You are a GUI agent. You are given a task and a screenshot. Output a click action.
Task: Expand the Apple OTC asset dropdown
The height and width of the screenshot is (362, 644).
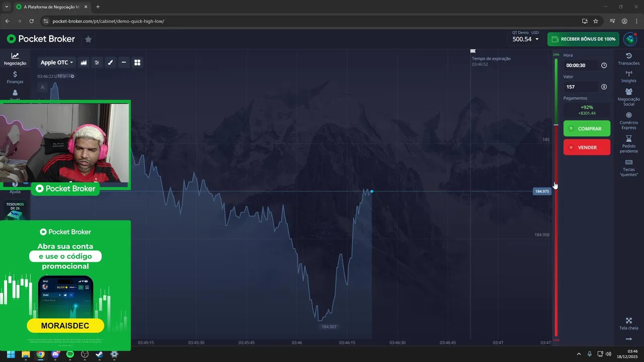tap(57, 62)
